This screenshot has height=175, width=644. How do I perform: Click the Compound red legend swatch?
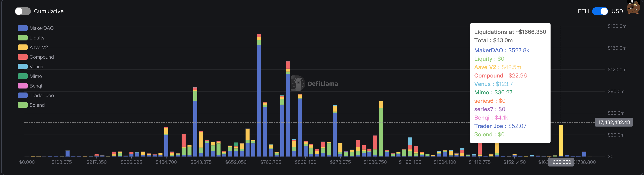[22, 57]
